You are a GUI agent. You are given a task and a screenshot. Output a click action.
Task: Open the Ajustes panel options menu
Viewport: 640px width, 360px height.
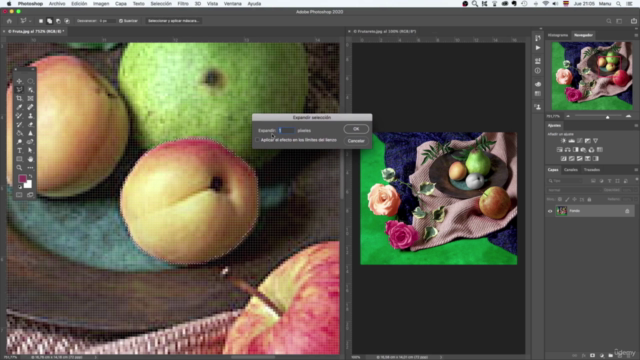(636, 125)
